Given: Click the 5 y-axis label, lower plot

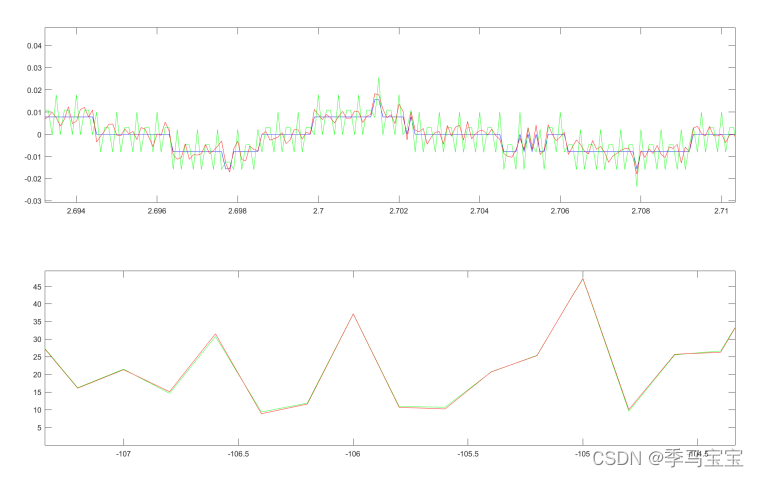Looking at the screenshot, I should click(x=40, y=428).
